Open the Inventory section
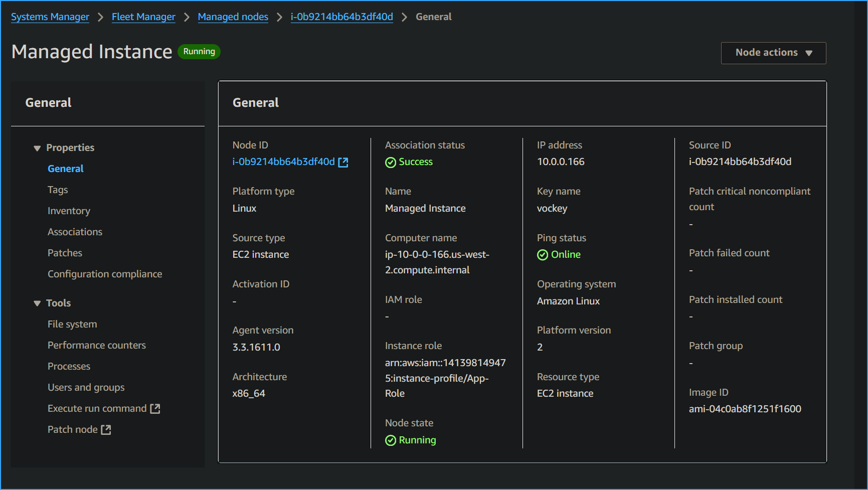The width and height of the screenshot is (868, 490). (x=69, y=211)
